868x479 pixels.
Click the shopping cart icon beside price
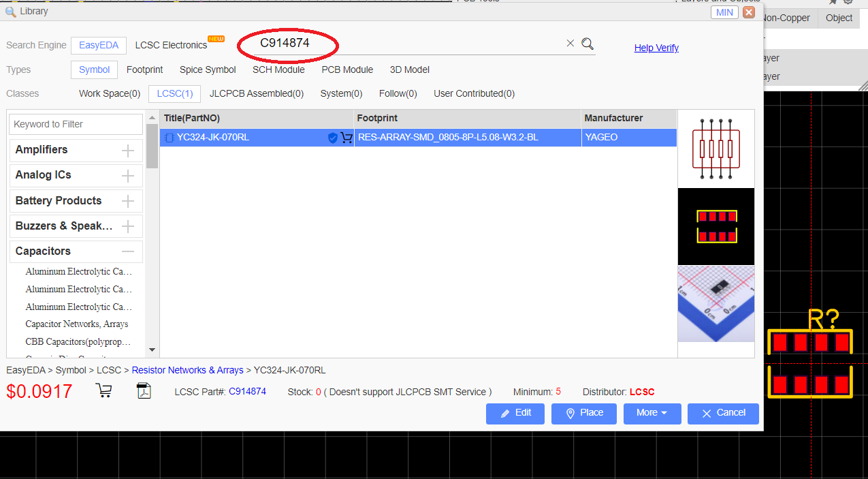(x=104, y=391)
